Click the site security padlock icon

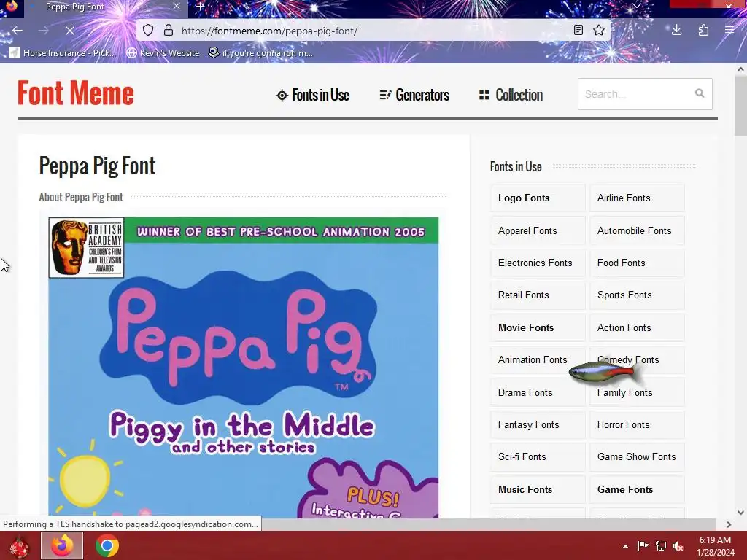pyautogui.click(x=169, y=31)
